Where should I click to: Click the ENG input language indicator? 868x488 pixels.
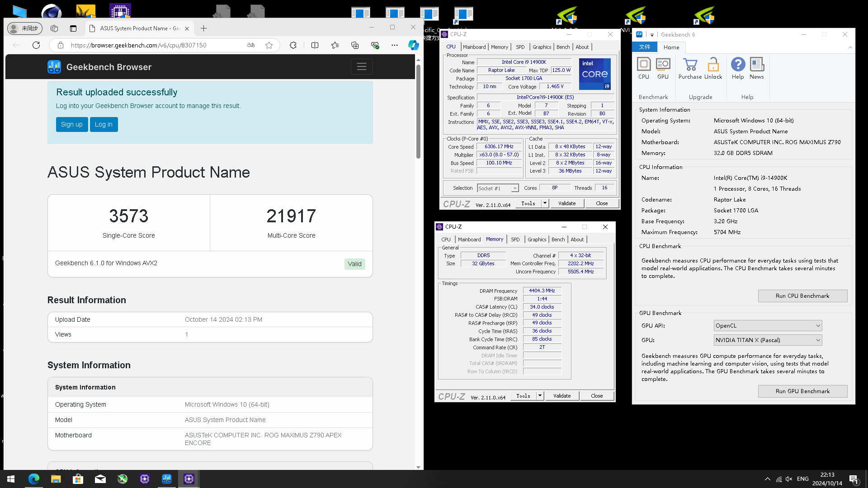tap(803, 479)
